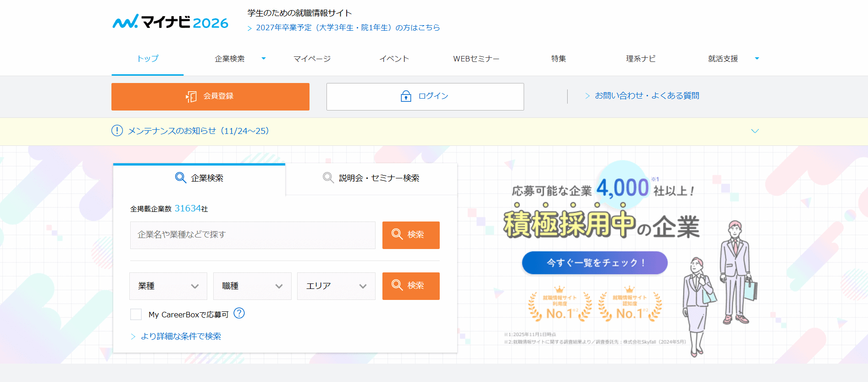The height and width of the screenshot is (382, 868).
Task: Click the ログイン button
Action: point(425,97)
